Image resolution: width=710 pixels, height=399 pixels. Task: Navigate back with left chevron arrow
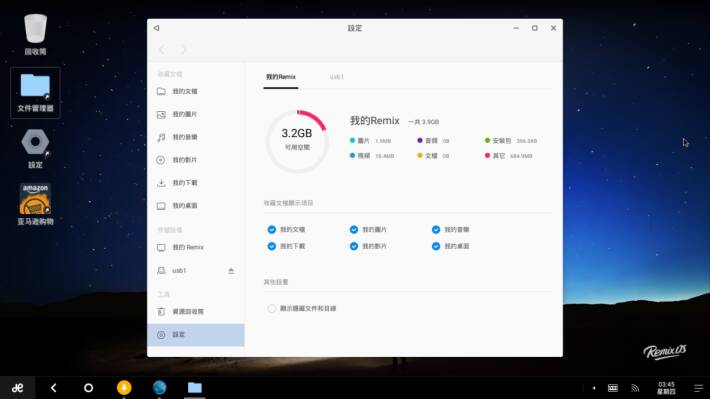(x=162, y=49)
